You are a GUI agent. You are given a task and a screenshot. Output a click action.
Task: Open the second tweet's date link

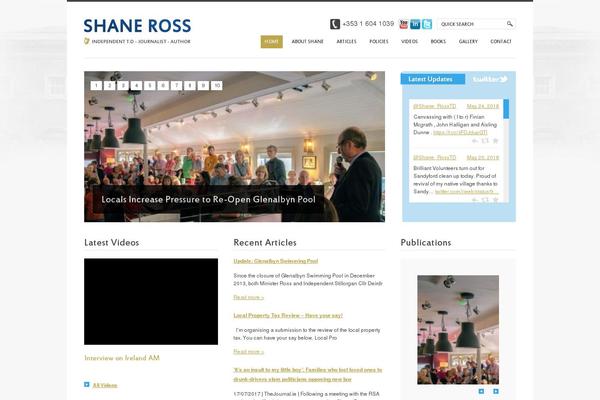(483, 158)
